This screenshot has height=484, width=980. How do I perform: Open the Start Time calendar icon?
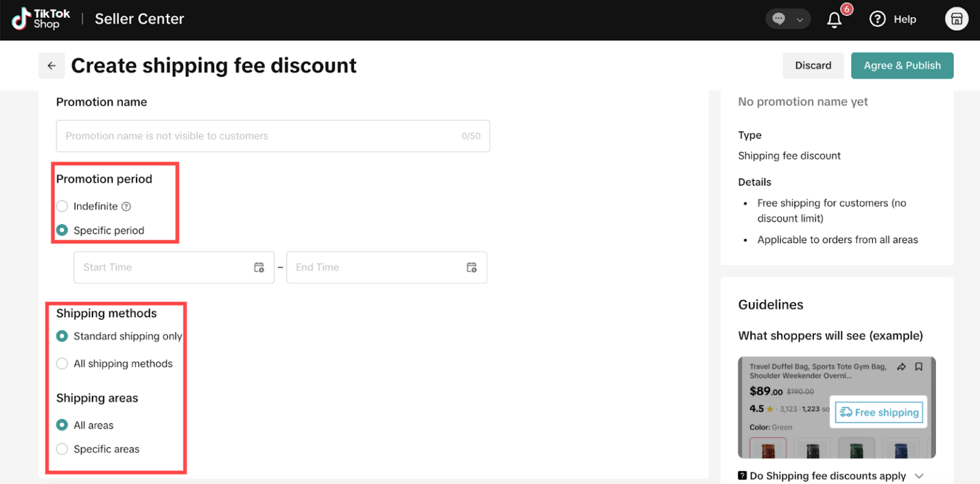[260, 267]
